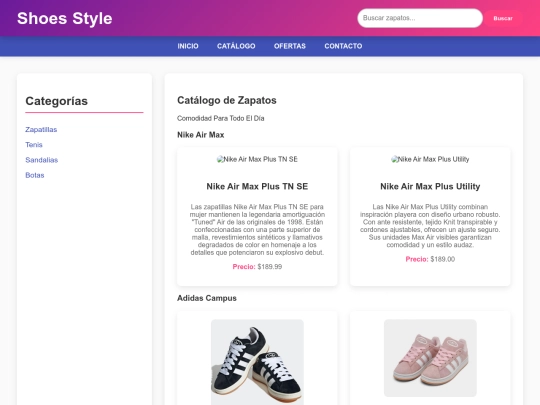Click the $189.00 price text
This screenshot has height=405, width=540.
[443, 259]
